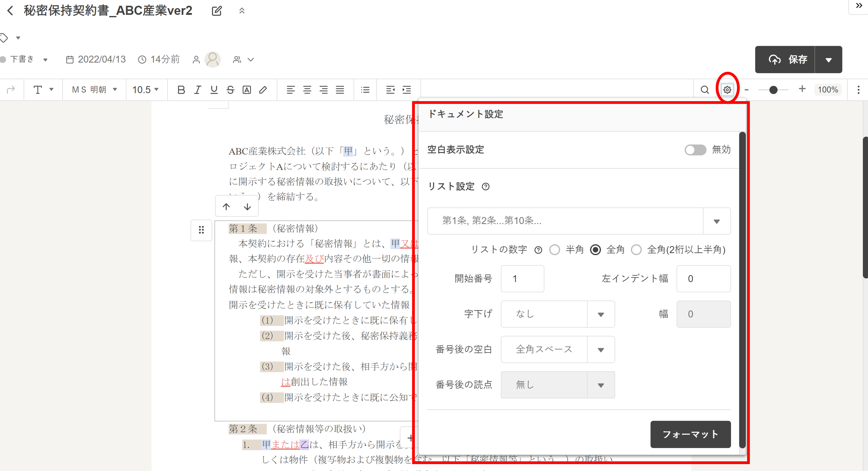Image resolution: width=868 pixels, height=471 pixels.
Task: Click the zoom slider handle
Action: (773, 90)
